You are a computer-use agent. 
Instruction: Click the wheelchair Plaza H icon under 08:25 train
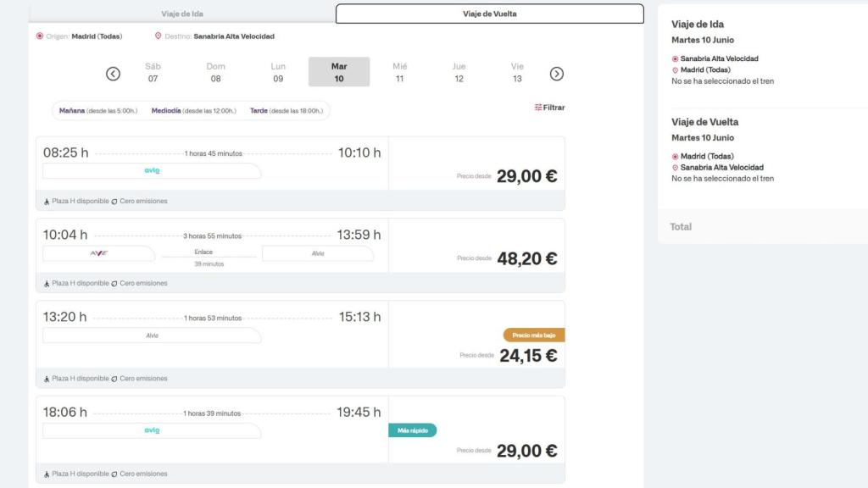pyautogui.click(x=45, y=201)
